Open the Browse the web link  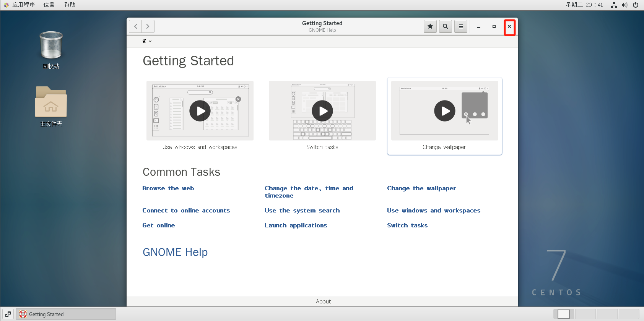click(168, 188)
